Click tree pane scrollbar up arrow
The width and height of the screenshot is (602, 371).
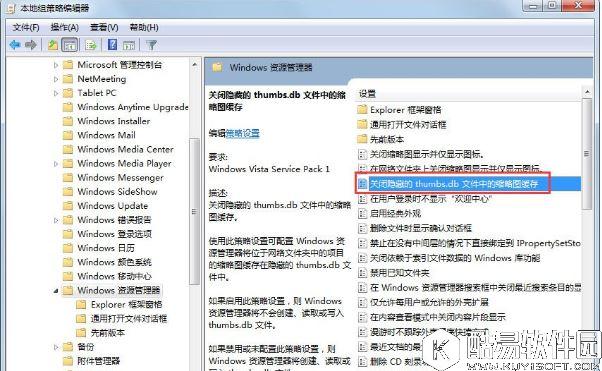195,65
